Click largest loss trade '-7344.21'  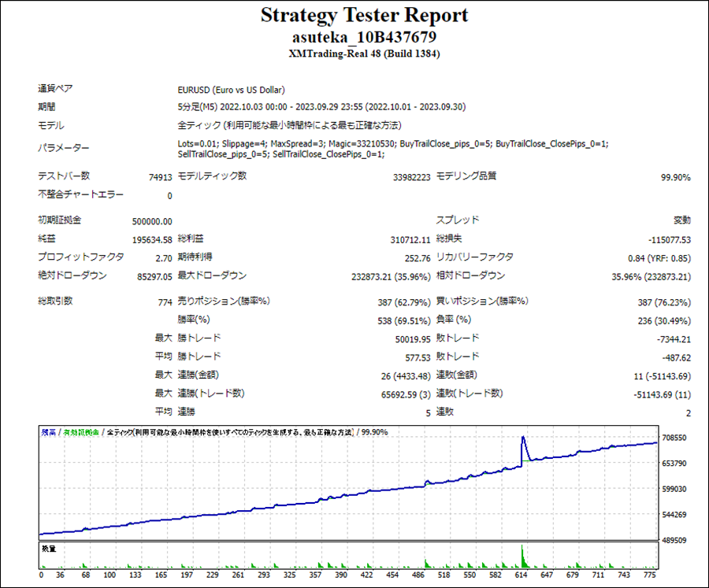pos(674,339)
